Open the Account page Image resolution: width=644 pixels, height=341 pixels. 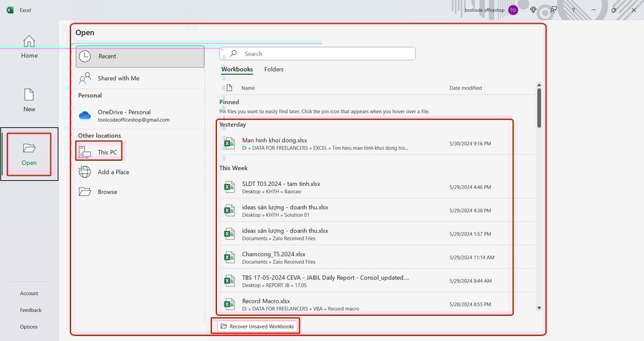[x=29, y=293]
